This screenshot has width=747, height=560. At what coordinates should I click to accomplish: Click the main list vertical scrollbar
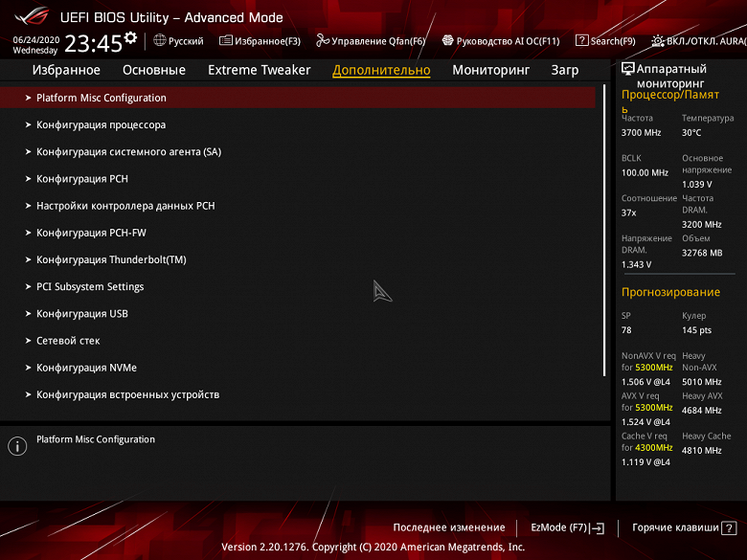604,231
